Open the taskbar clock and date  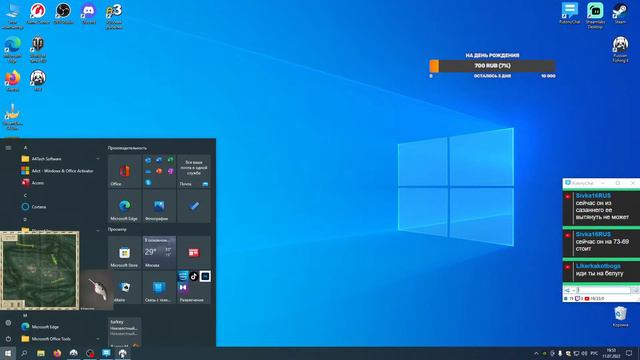[611, 353]
